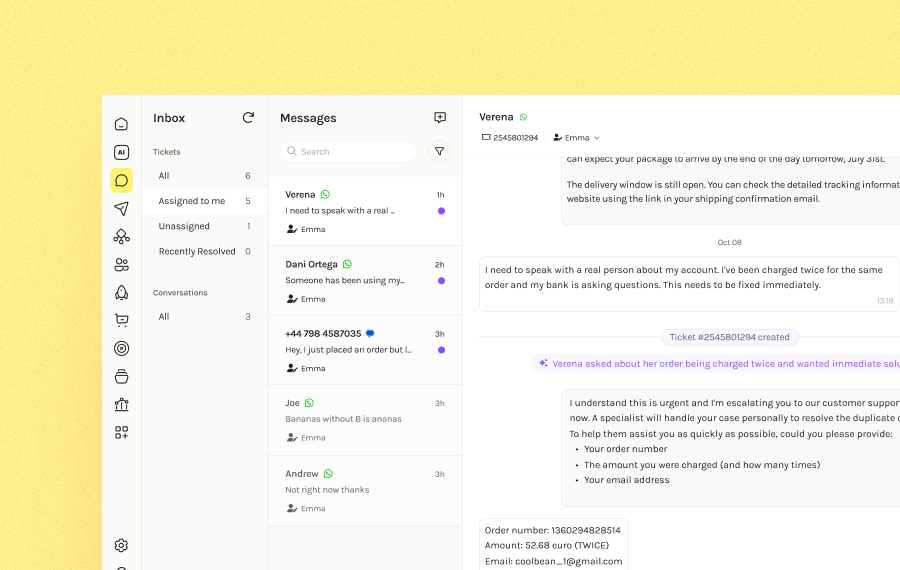This screenshot has width=900, height=570.
Task: Click the settings gear icon
Action: [x=121, y=545]
